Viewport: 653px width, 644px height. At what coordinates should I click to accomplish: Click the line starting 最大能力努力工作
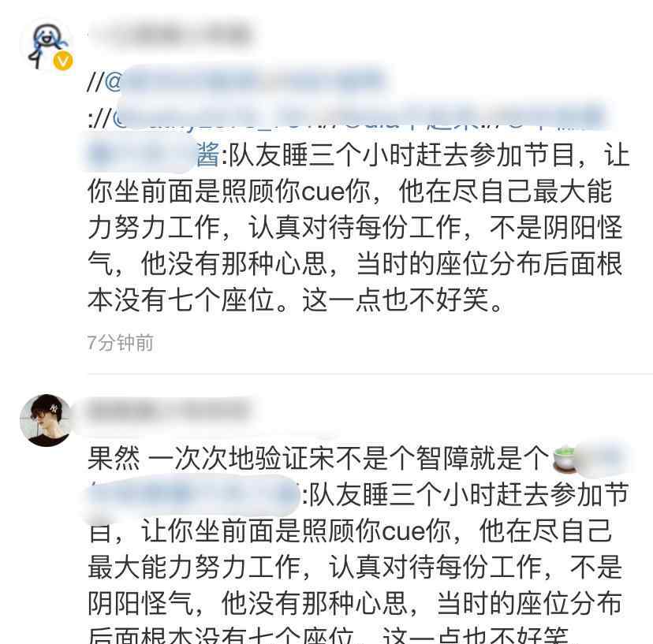(x=355, y=567)
